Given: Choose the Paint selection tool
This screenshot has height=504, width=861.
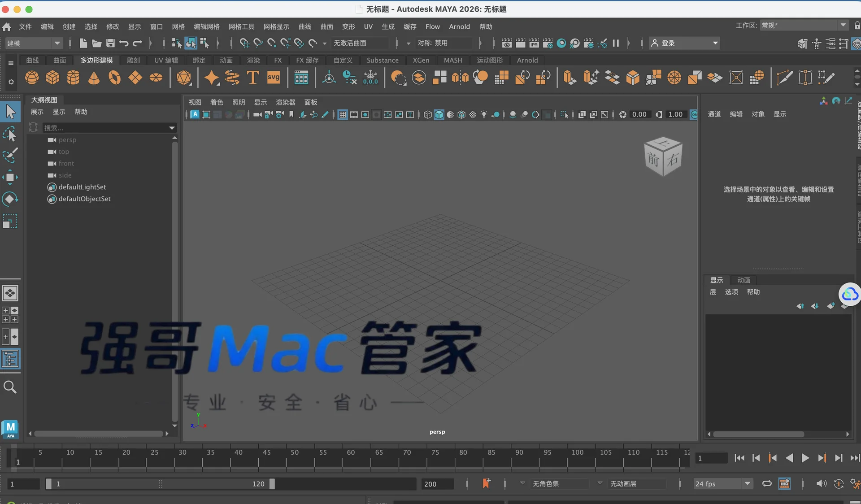Looking at the screenshot, I should click(10, 155).
